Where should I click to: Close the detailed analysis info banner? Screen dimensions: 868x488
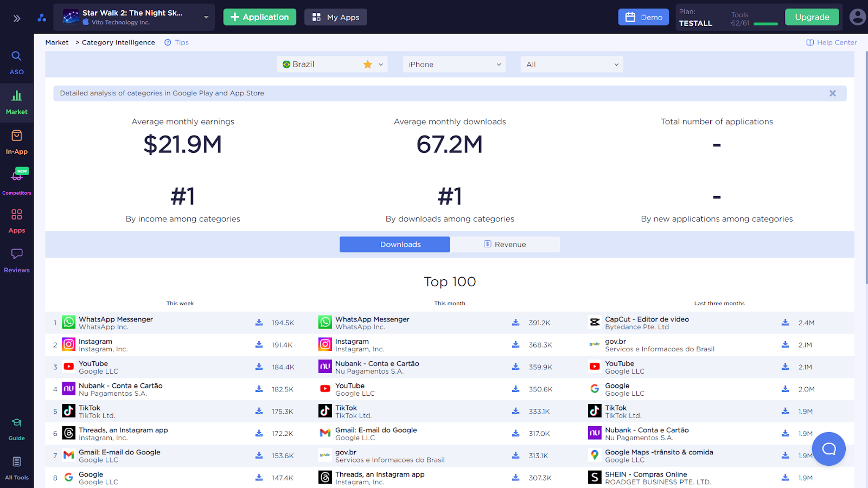(833, 93)
